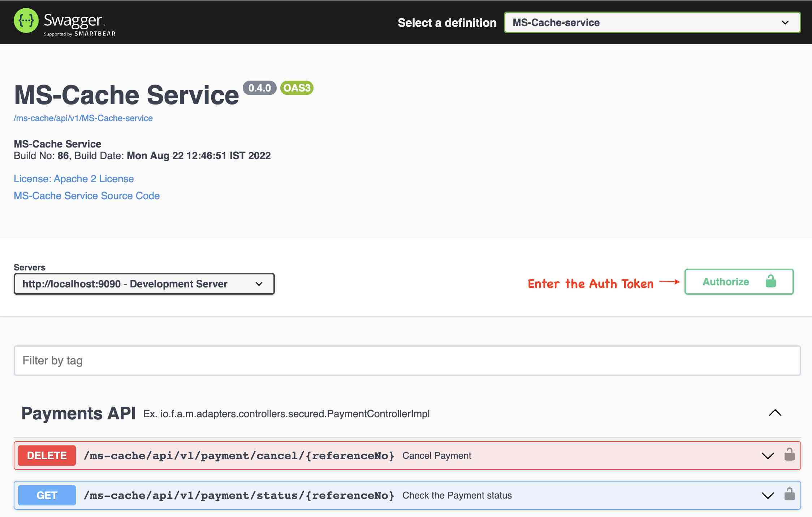Image resolution: width=812 pixels, height=517 pixels.
Task: Click the Filter by tag input field
Action: click(x=407, y=360)
